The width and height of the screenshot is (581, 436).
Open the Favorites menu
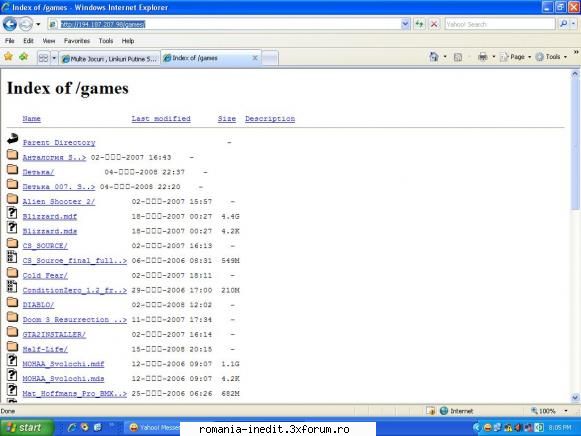click(x=77, y=41)
